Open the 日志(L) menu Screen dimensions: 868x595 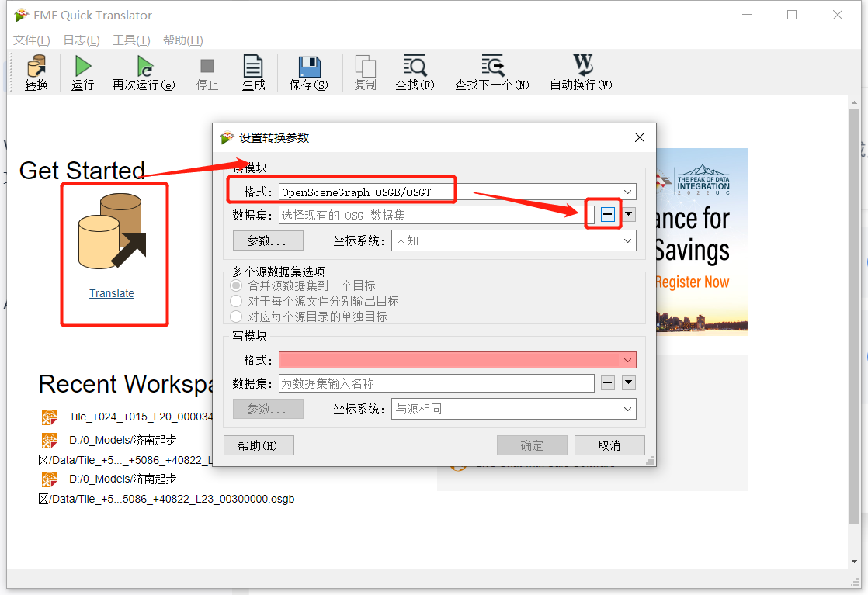coord(82,40)
